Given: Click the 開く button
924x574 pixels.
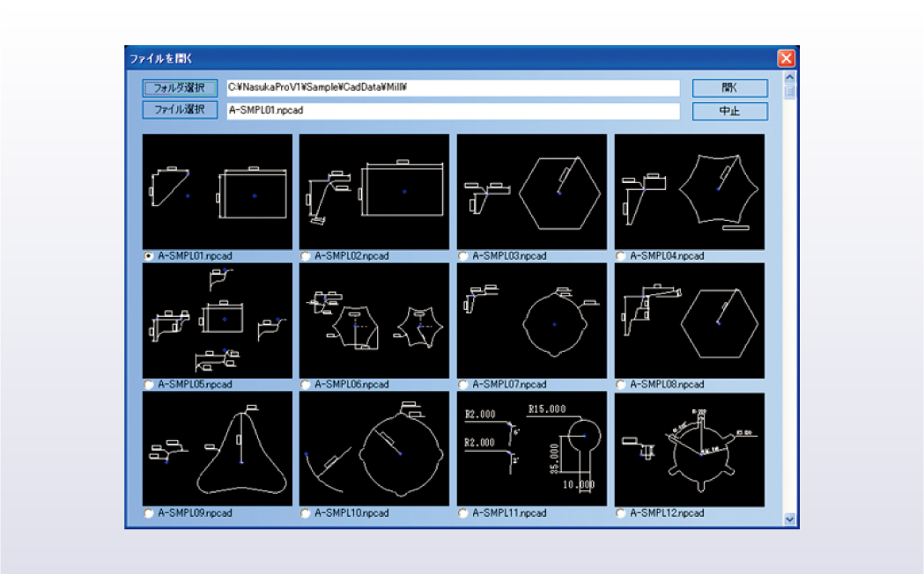Looking at the screenshot, I should tap(729, 88).
